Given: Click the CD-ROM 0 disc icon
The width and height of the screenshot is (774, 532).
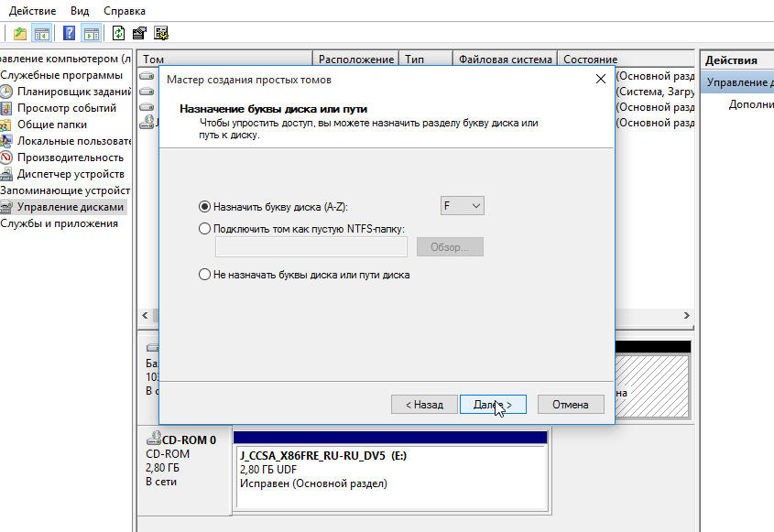Looking at the screenshot, I should point(153,440).
